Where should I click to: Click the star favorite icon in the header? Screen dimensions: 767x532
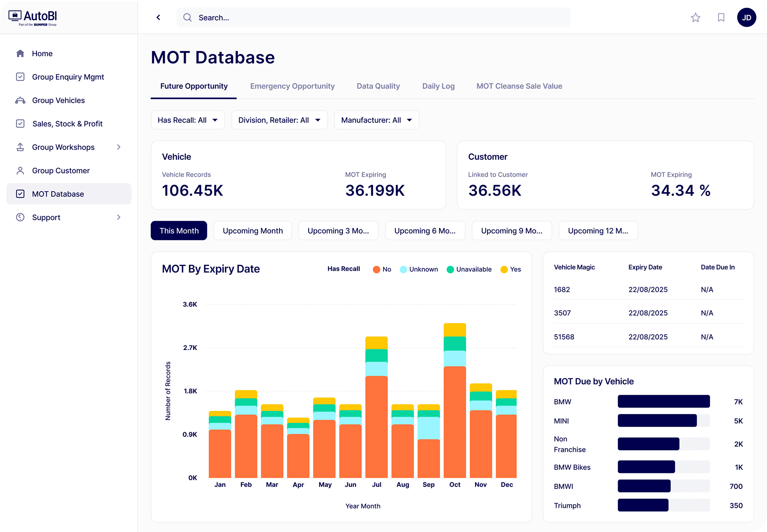tap(695, 18)
